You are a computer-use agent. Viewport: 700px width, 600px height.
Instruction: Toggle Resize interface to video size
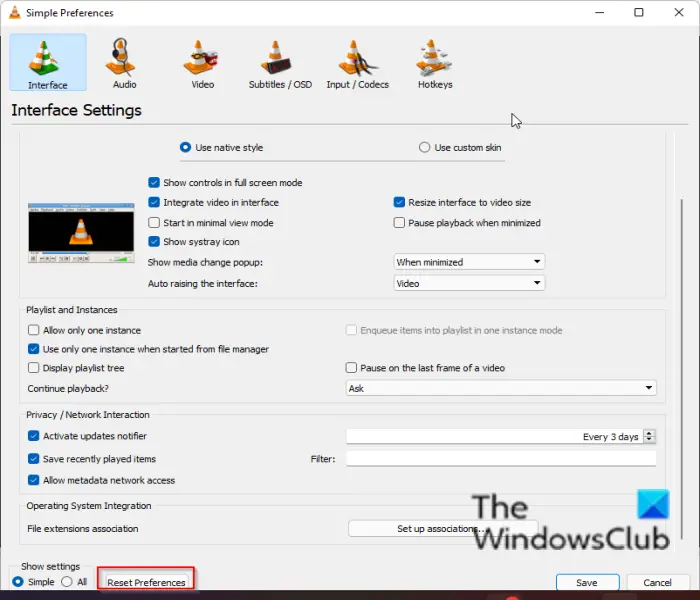coord(399,202)
